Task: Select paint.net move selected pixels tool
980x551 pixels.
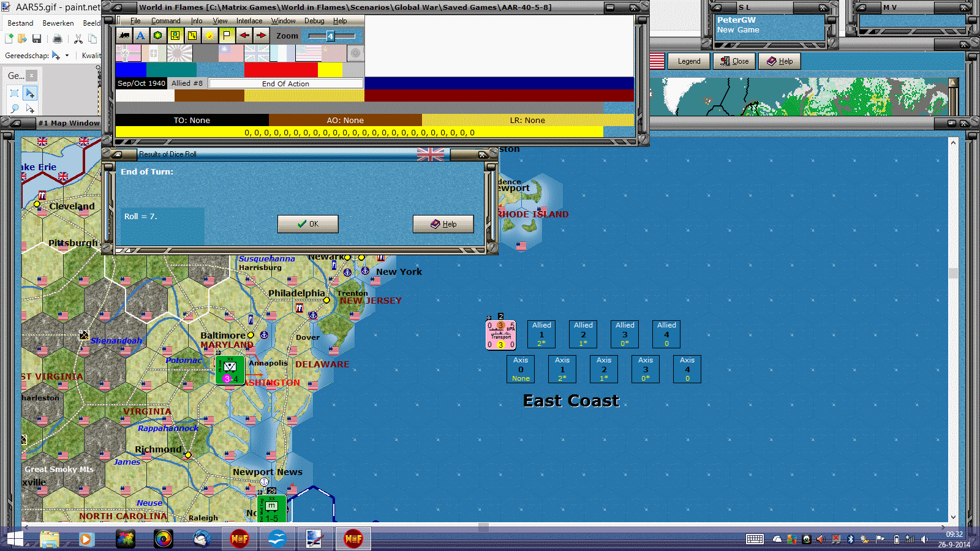Action: (x=29, y=93)
